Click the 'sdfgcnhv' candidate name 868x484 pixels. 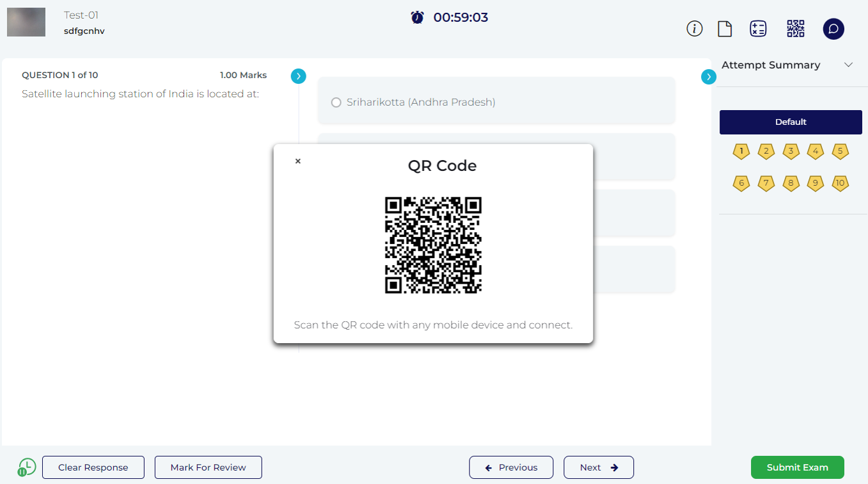84,31
